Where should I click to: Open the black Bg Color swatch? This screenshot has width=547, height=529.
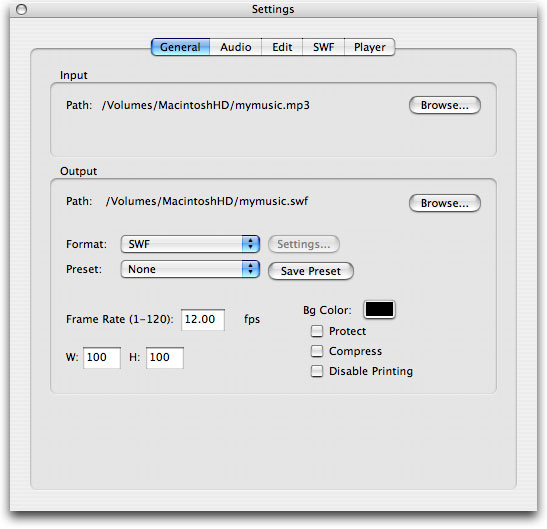pyautogui.click(x=379, y=310)
